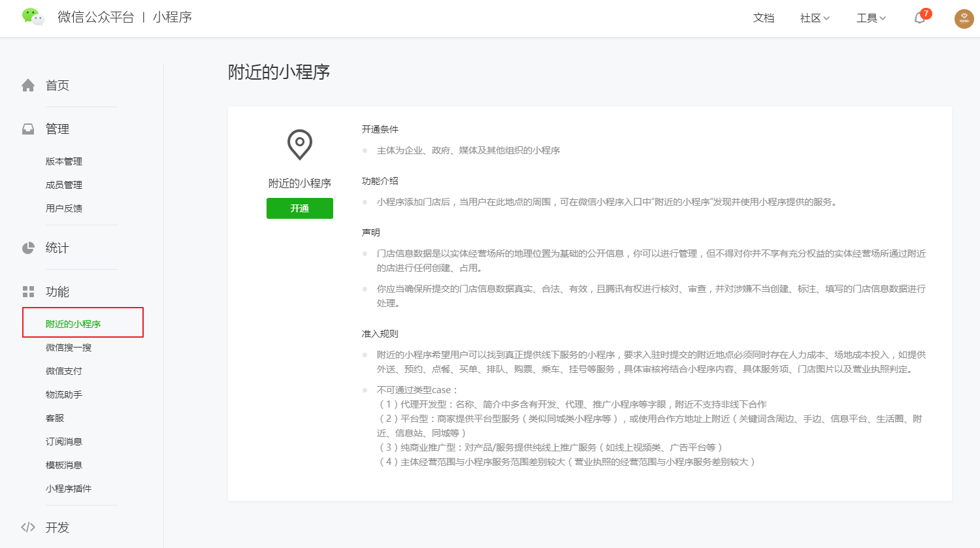Click the WeChat logo icon
The width and height of the screenshot is (980, 548).
tap(33, 17)
